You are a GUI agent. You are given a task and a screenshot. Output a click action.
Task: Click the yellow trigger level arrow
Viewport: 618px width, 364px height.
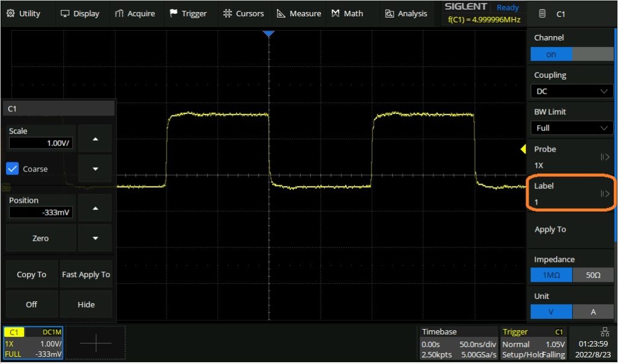tap(524, 148)
